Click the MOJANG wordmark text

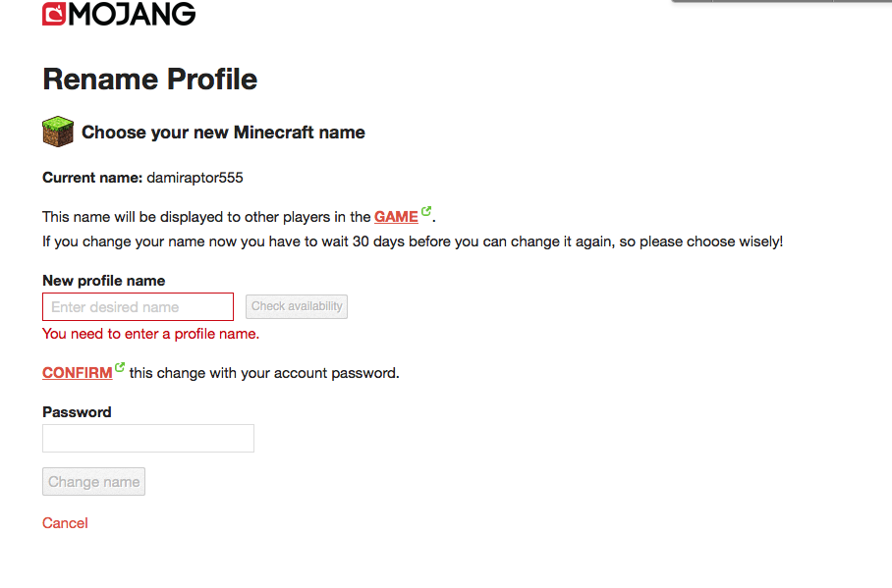[x=132, y=14]
